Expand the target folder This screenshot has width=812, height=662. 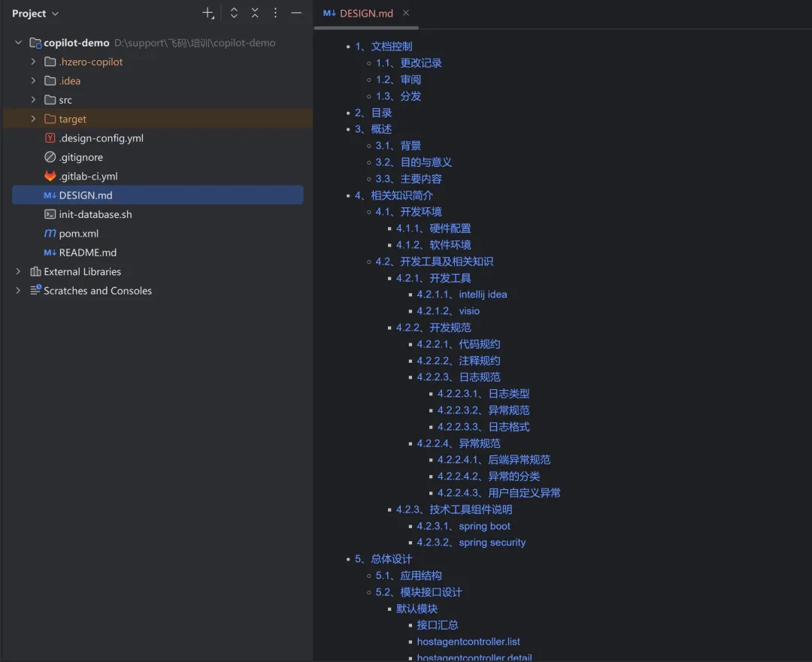coord(33,119)
